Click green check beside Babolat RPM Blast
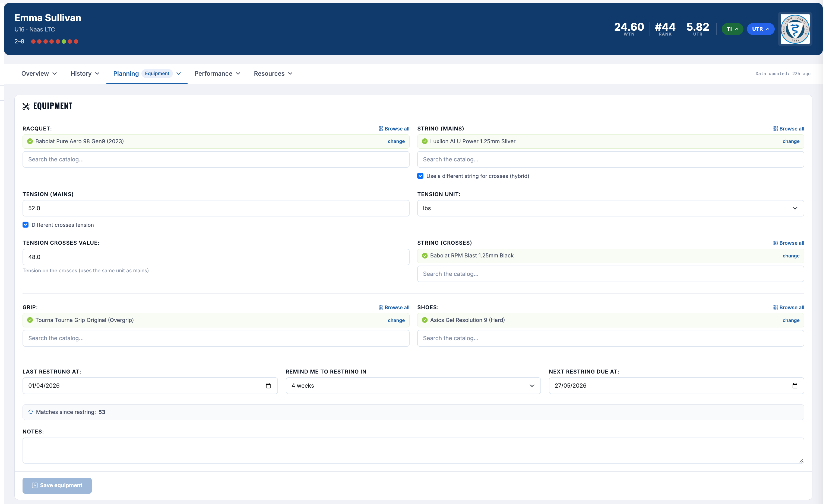 coord(425,256)
